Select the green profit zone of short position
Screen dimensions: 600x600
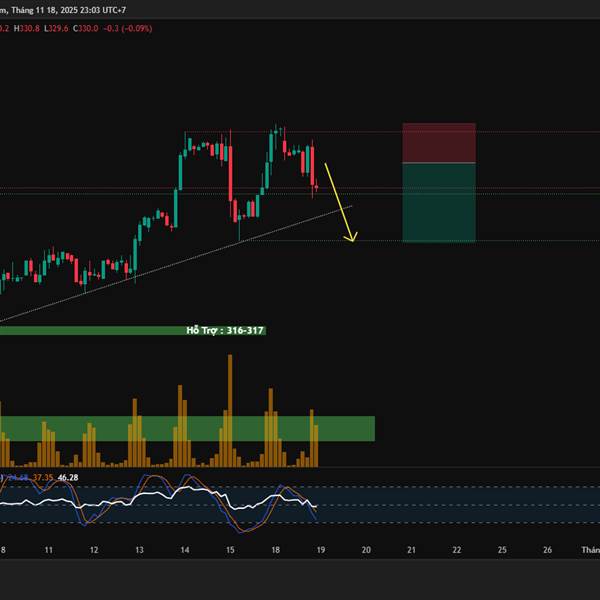tap(439, 203)
